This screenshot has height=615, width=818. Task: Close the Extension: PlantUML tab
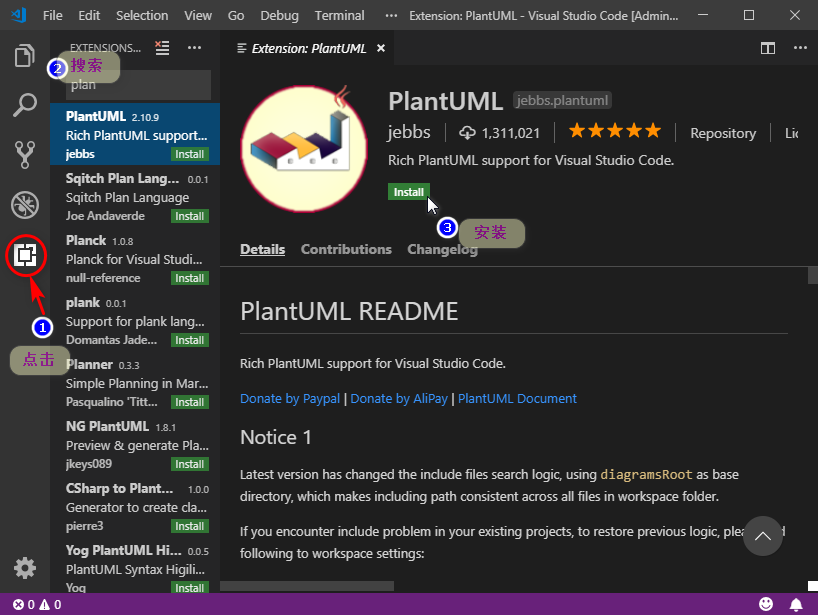(381, 48)
